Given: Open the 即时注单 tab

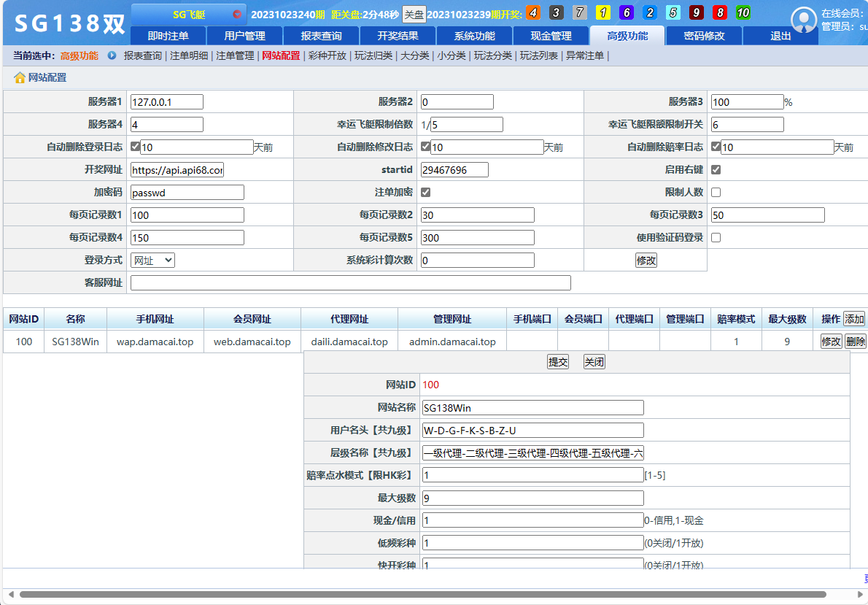Looking at the screenshot, I should [168, 36].
